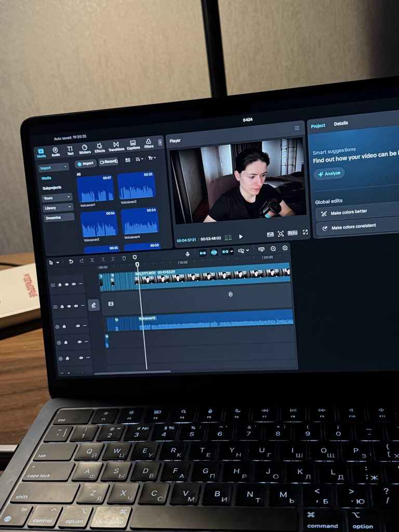Mute the second video track
The height and width of the screenshot is (532, 399).
click(x=76, y=305)
